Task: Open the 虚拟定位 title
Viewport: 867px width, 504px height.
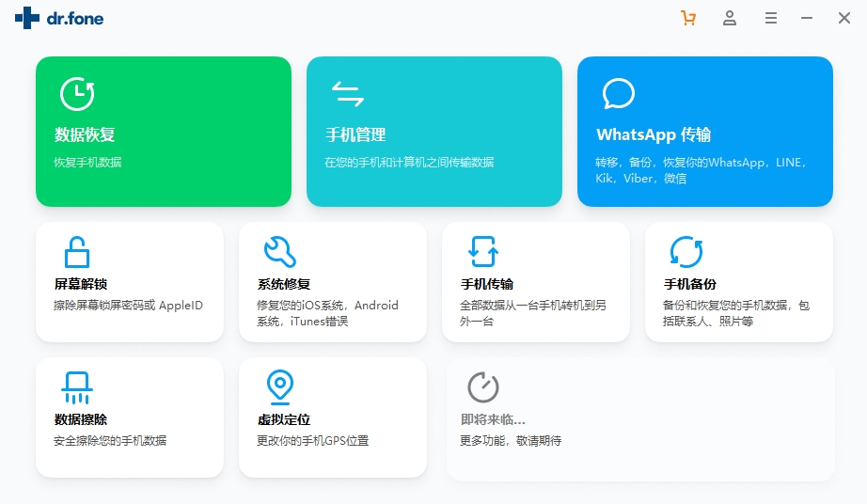Action: [x=284, y=419]
